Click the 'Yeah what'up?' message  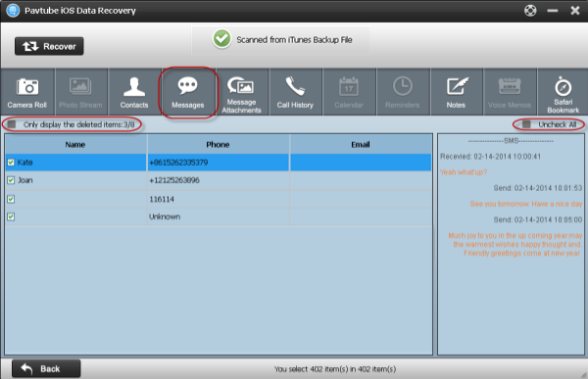(x=464, y=172)
